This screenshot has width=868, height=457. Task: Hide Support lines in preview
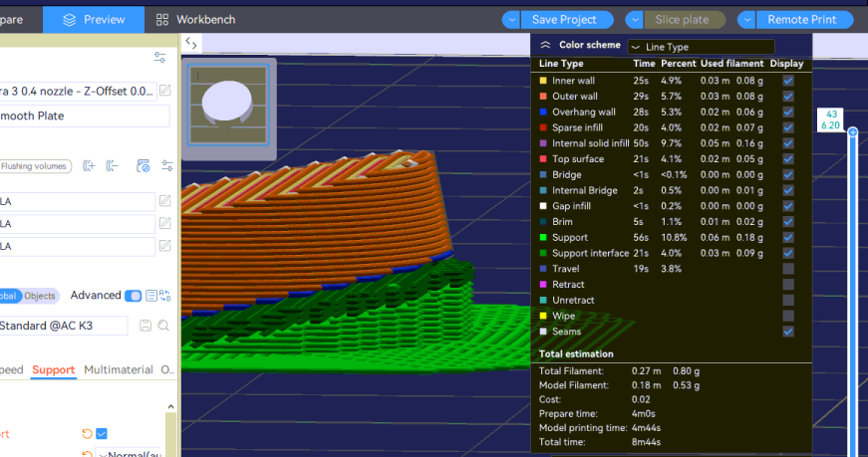(788, 238)
